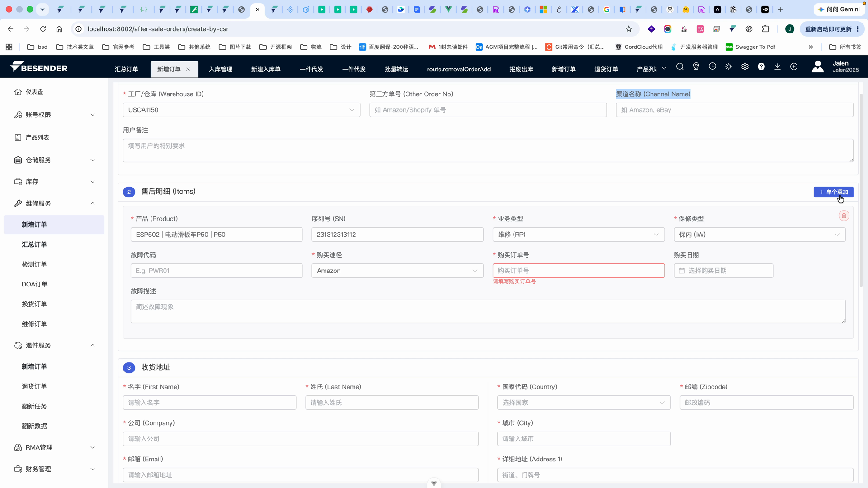Screen dimensions: 868x488
Task: Open 产品列表 in sidebar
Action: pyautogui.click(x=54, y=137)
